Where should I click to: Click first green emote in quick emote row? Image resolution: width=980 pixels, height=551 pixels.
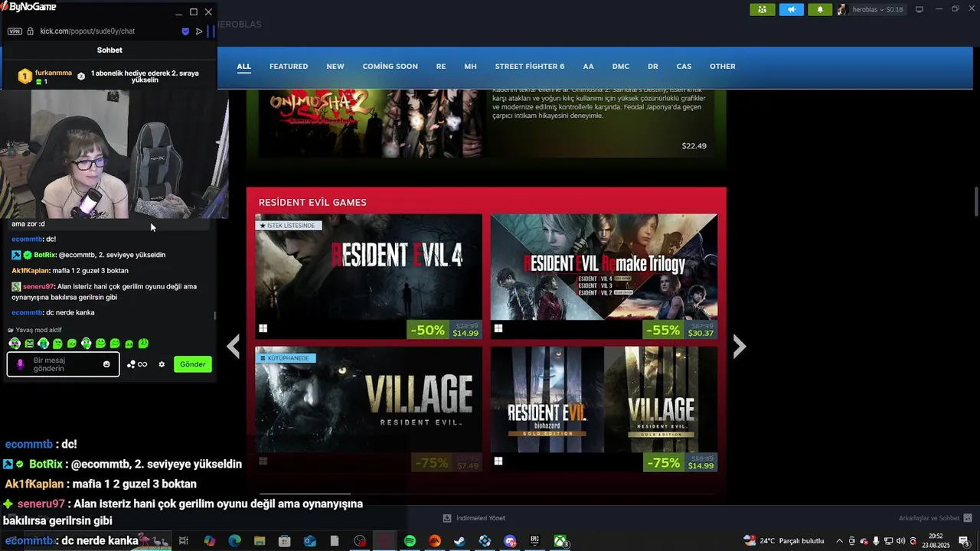coord(15,344)
